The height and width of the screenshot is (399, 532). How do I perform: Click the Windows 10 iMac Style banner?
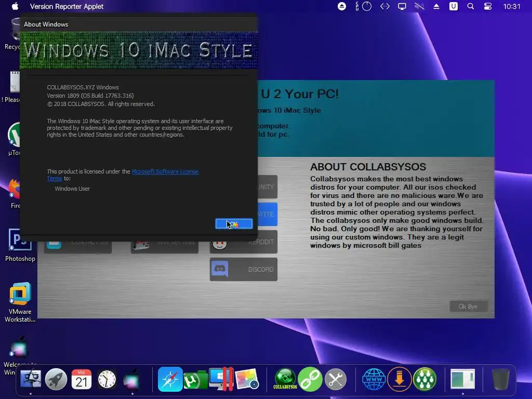point(138,50)
